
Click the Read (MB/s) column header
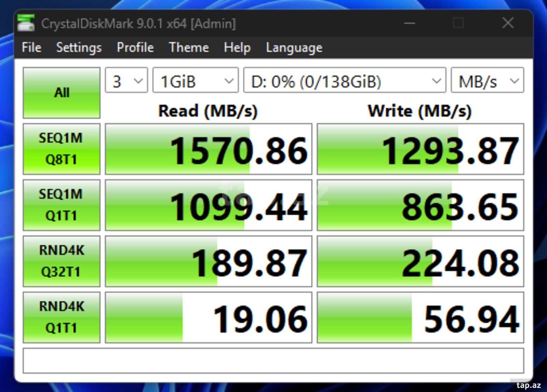[208, 111]
